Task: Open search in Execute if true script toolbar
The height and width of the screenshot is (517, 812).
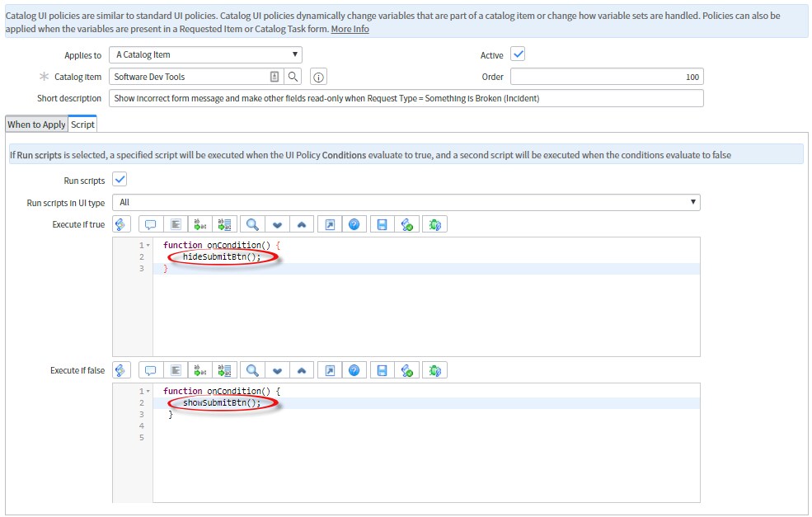Action: 252,224
